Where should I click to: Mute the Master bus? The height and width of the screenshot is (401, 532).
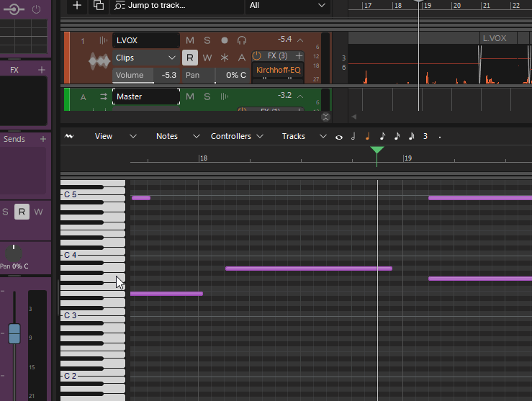pyautogui.click(x=190, y=96)
